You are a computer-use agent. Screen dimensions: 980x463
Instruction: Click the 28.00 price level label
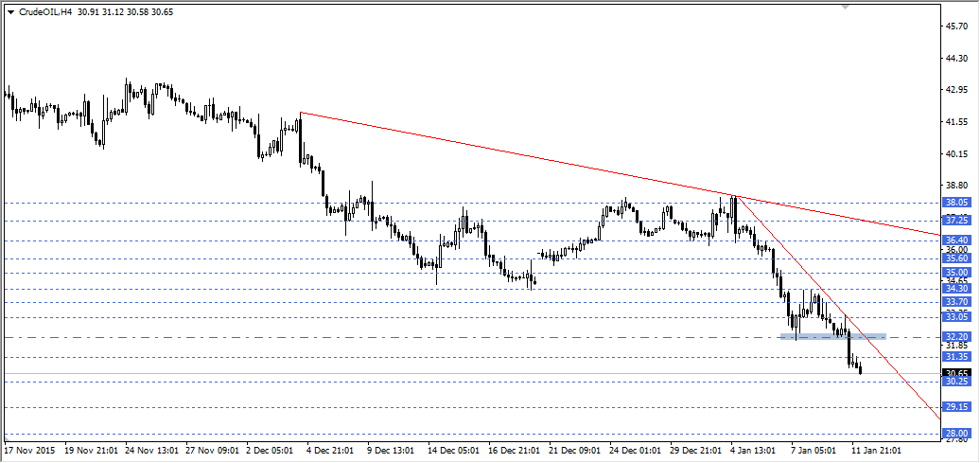[956, 434]
